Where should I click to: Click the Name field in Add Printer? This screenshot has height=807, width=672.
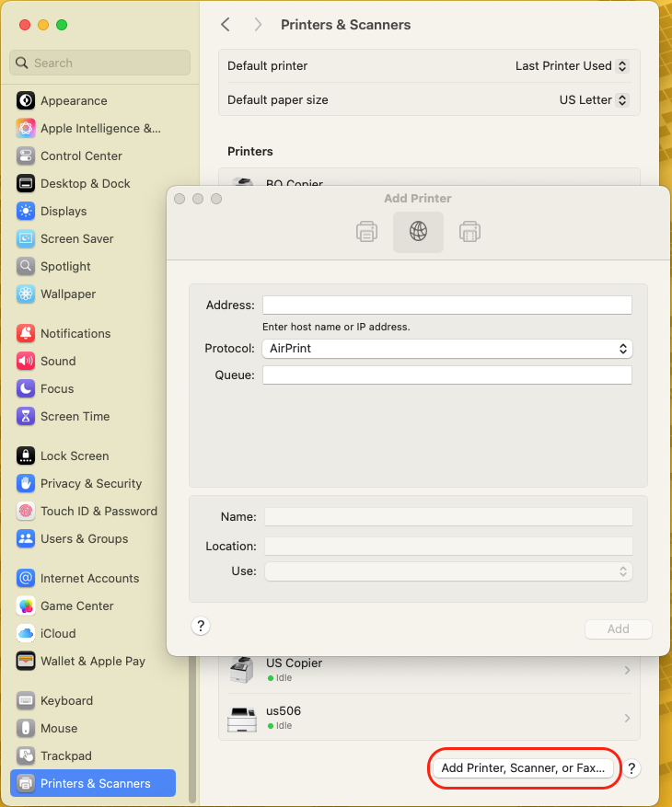[x=448, y=517]
